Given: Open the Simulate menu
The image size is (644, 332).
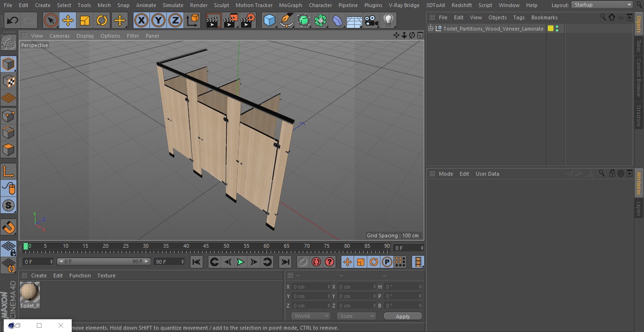Looking at the screenshot, I should (173, 5).
